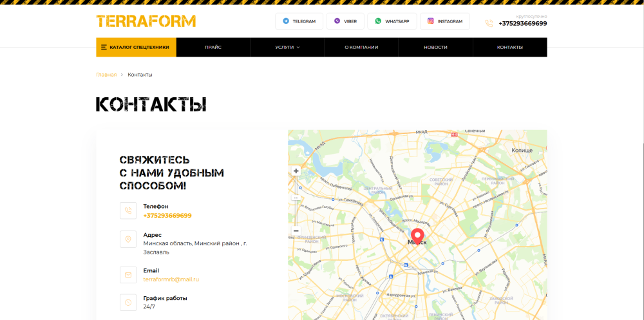Zoom out the map with minus button
The height and width of the screenshot is (320, 644).
296,231
